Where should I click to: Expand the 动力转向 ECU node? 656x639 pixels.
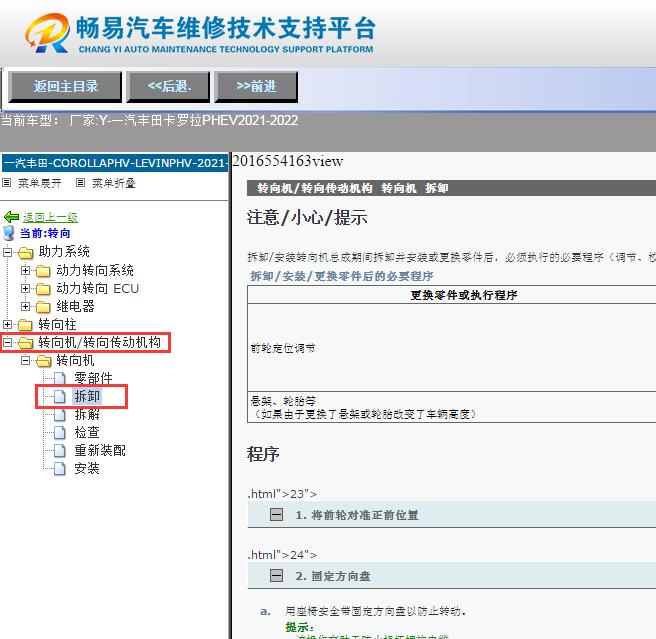point(26,288)
